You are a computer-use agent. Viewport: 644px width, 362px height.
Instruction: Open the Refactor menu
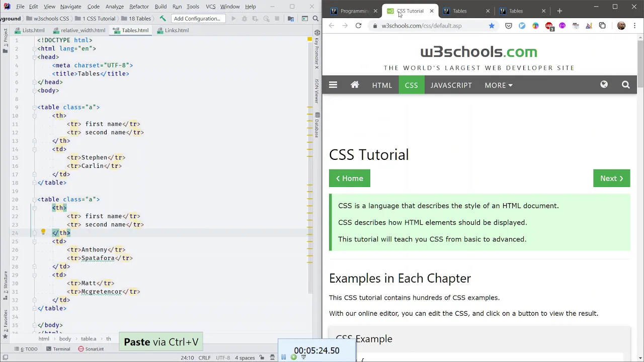pos(139,7)
